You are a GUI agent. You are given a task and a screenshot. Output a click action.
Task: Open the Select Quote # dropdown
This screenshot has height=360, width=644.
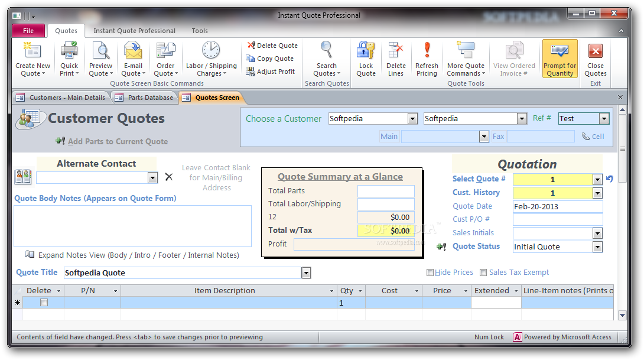[597, 180]
